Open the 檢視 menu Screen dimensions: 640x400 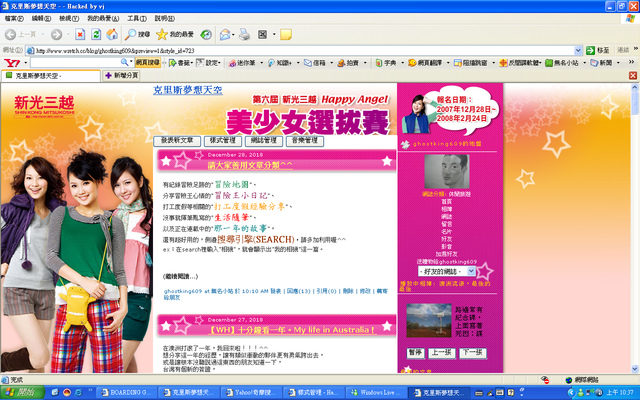[x=69, y=18]
